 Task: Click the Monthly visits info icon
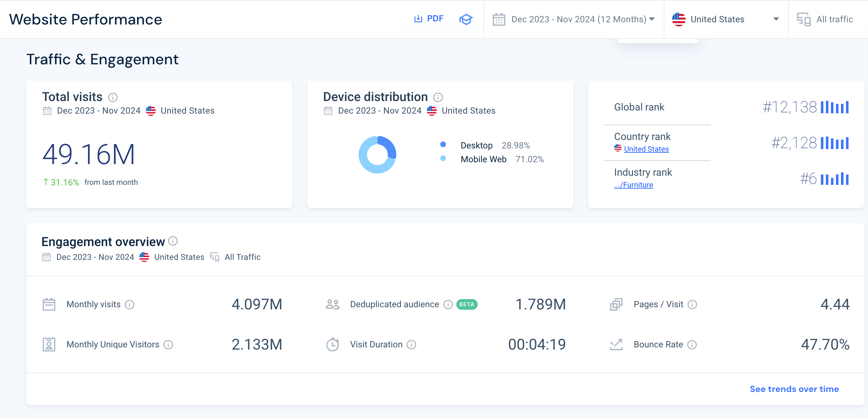coord(129,305)
